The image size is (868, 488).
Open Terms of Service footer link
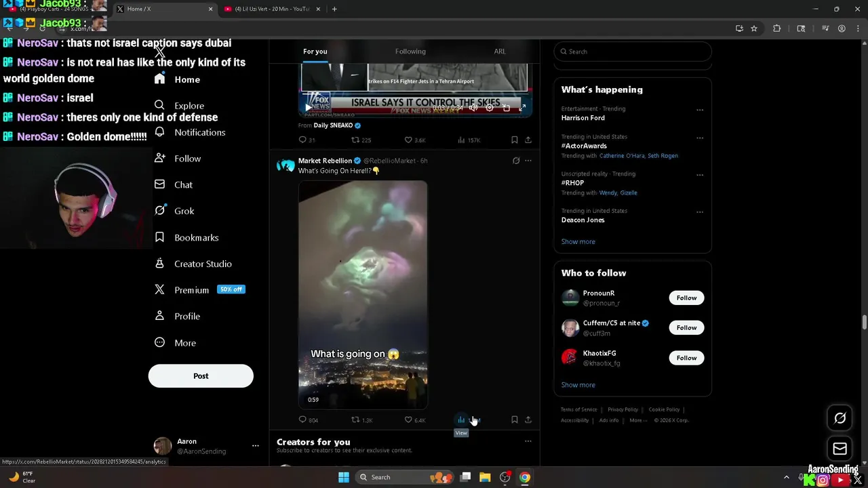578,409
